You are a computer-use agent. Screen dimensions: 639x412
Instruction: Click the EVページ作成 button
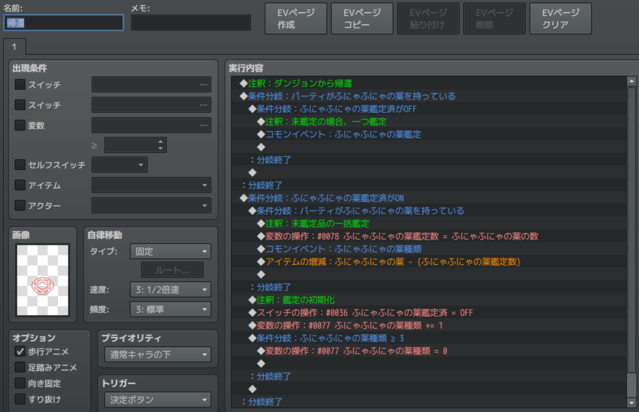(296, 19)
